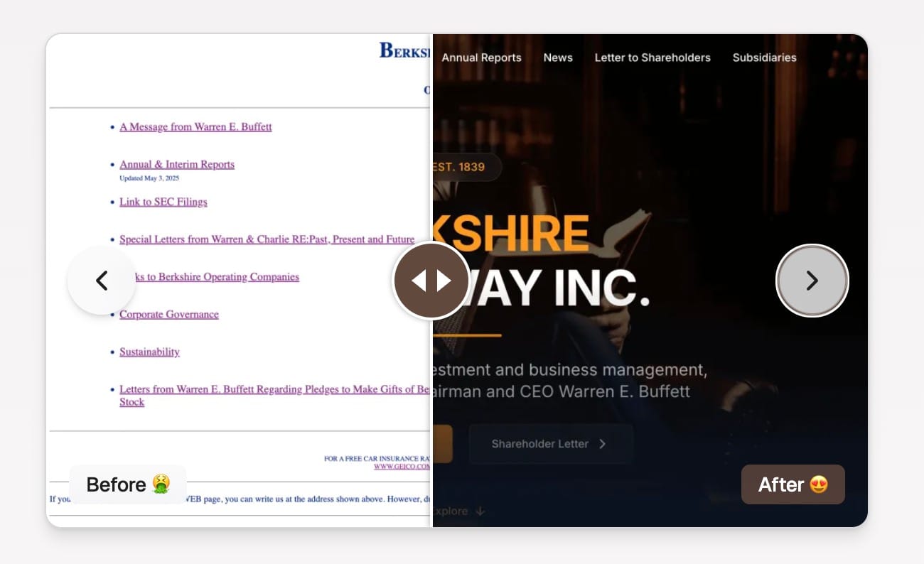Open A Message from Warren E. Buffett link

pyautogui.click(x=195, y=127)
